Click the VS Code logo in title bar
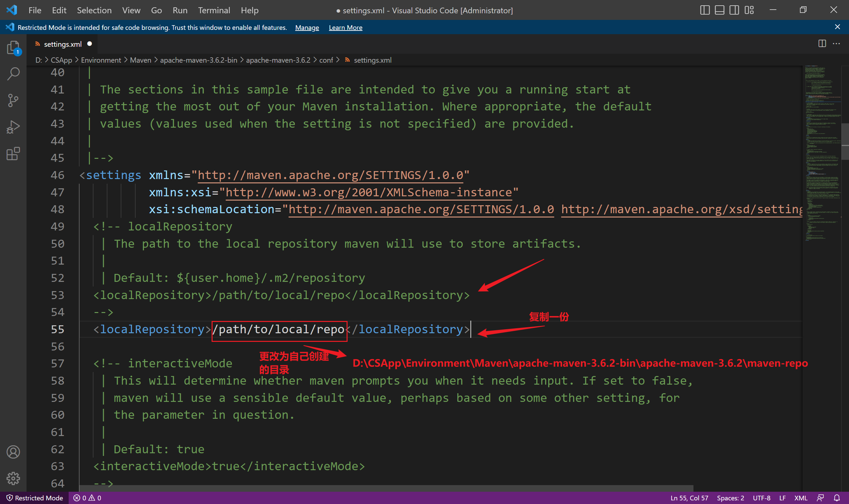 [x=12, y=10]
